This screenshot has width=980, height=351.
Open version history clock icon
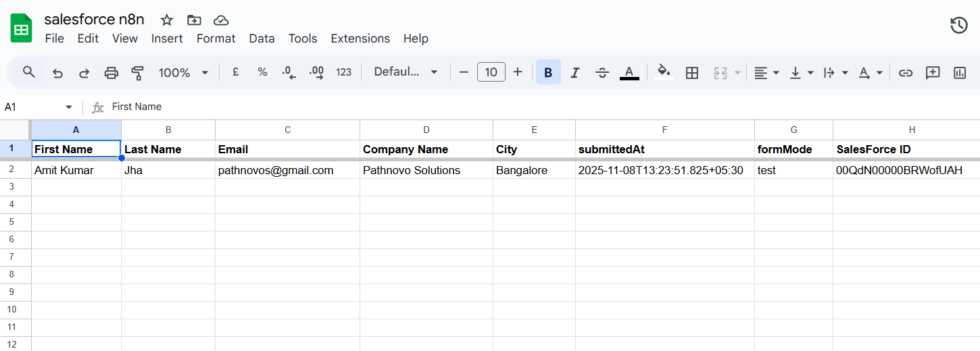[x=958, y=26]
